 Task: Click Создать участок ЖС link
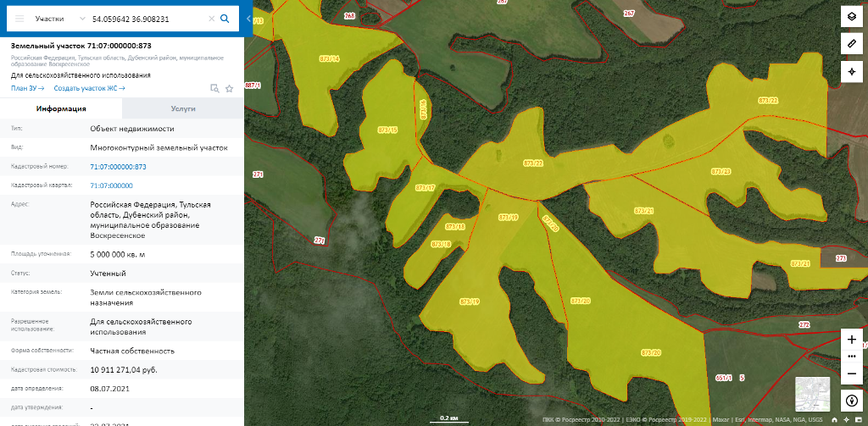(89, 88)
